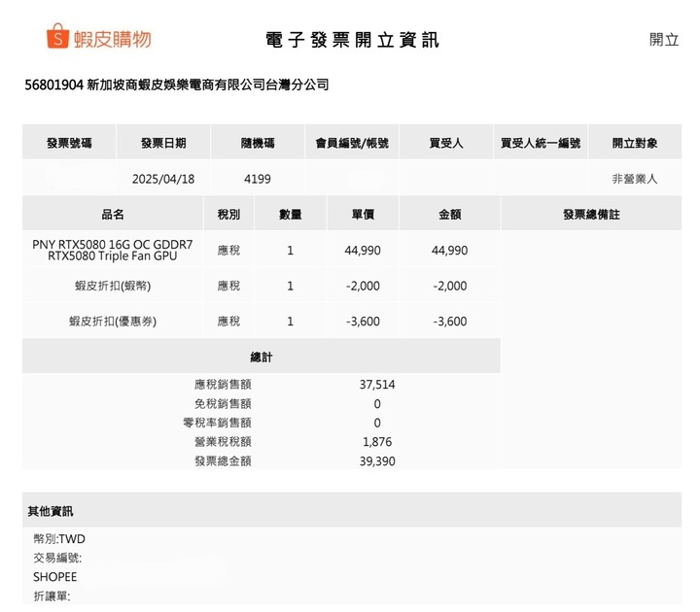Click the 單價 column header

(363, 215)
